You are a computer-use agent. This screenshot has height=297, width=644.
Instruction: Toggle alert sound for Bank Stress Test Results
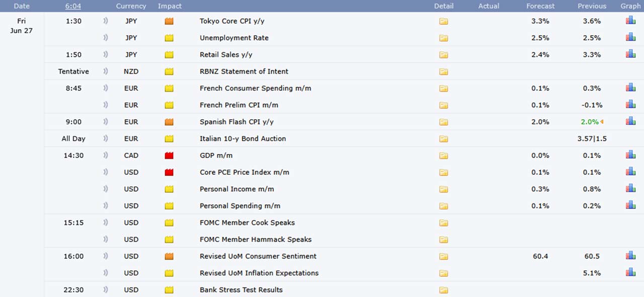click(x=106, y=290)
